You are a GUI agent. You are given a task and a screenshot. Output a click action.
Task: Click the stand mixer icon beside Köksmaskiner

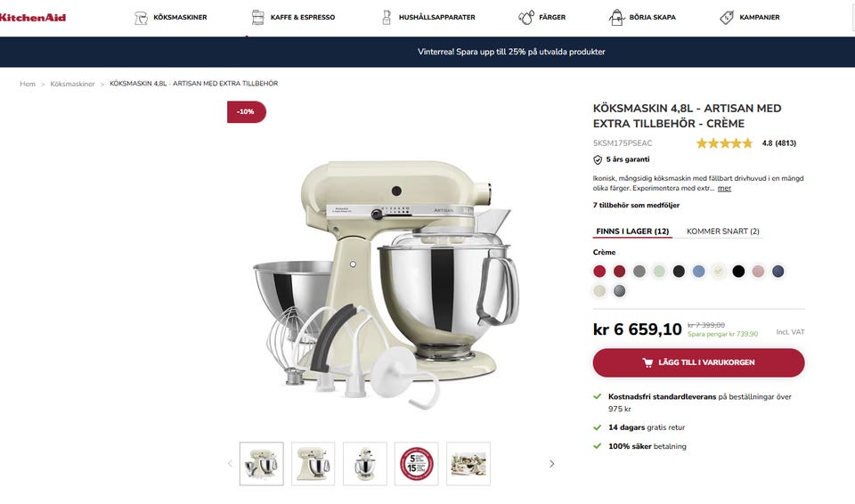pyautogui.click(x=141, y=18)
